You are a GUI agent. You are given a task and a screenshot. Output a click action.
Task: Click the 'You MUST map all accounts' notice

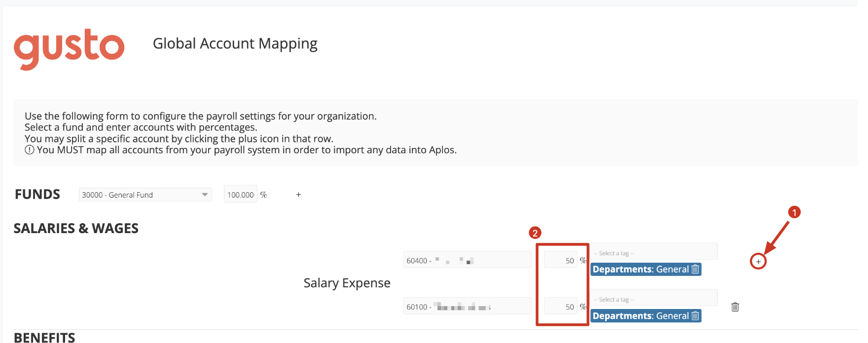pyautogui.click(x=241, y=150)
